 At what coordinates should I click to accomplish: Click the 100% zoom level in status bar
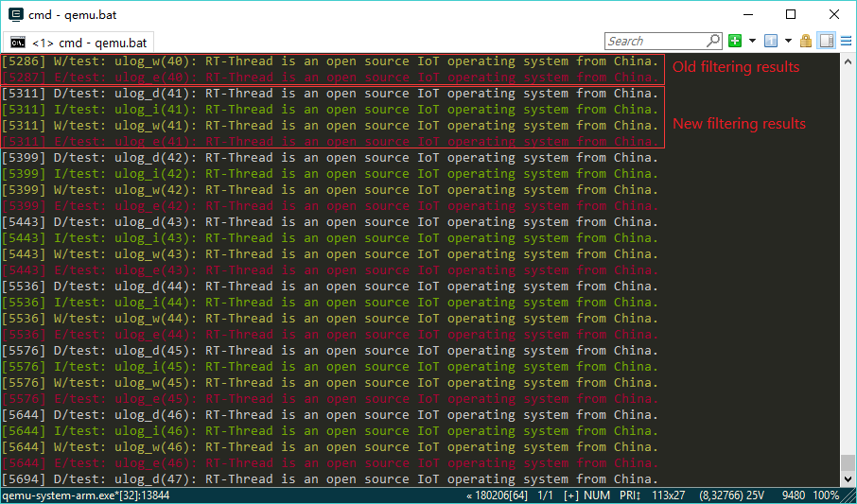[826, 495]
